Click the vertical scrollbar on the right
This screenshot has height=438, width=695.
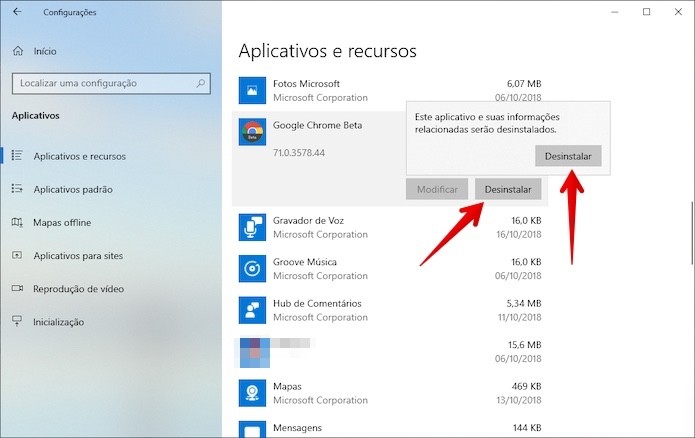coord(692,233)
